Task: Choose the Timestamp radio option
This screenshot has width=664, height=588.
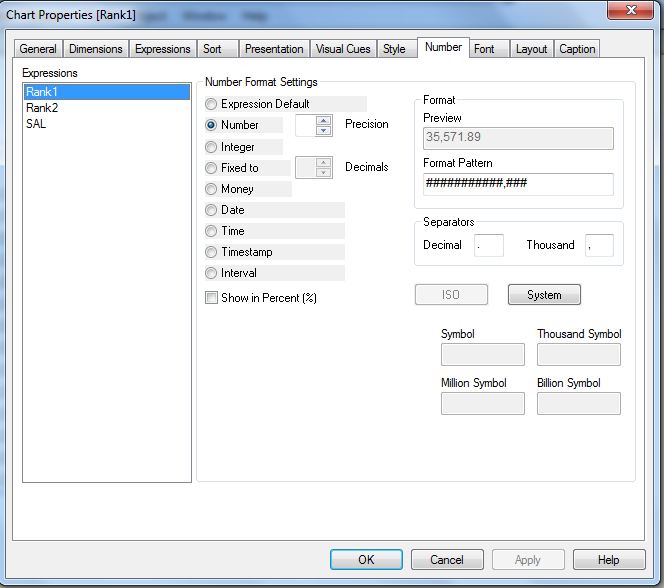Action: pyautogui.click(x=211, y=252)
